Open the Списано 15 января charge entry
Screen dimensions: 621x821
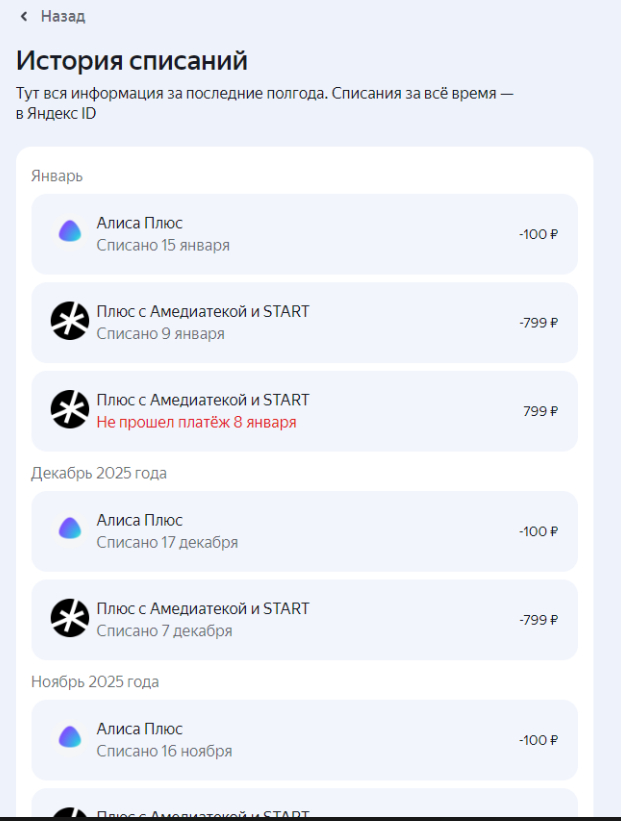click(x=163, y=245)
